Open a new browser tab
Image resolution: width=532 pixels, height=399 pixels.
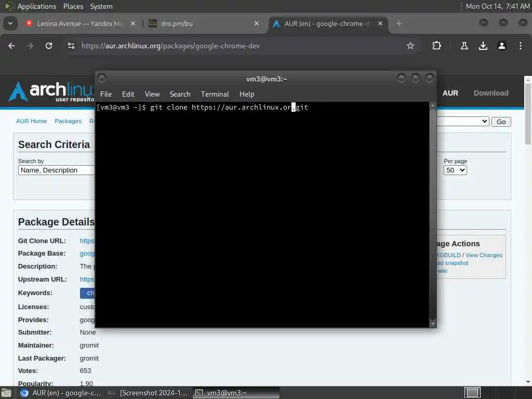tap(399, 23)
